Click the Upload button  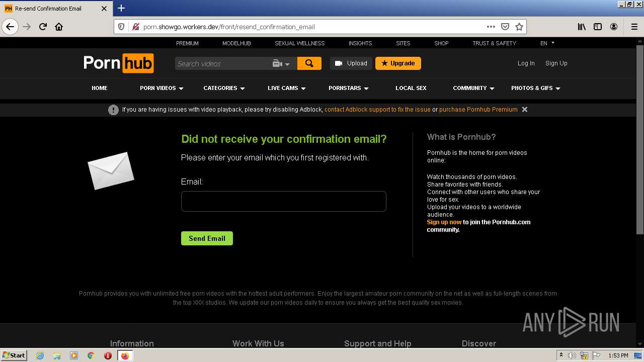(x=351, y=63)
